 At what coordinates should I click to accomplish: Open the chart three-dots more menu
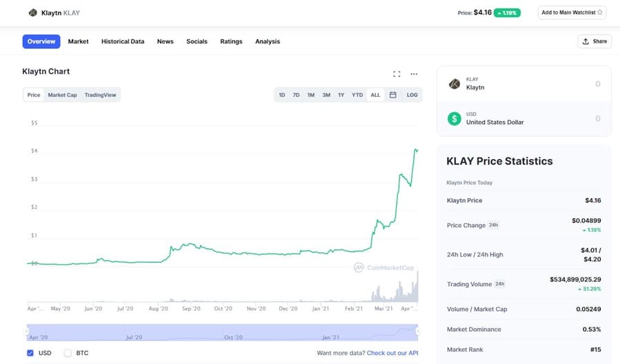pos(414,74)
